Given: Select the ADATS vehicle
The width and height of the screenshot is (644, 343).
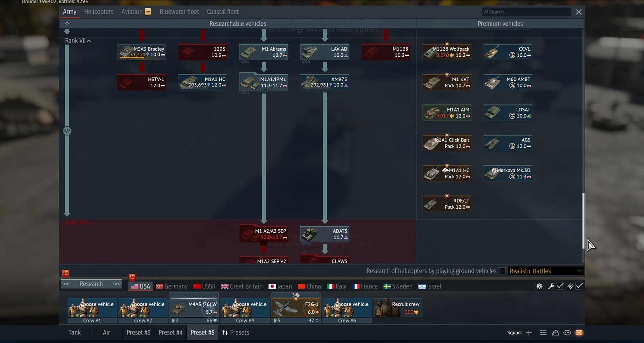Looking at the screenshot, I should (x=325, y=234).
